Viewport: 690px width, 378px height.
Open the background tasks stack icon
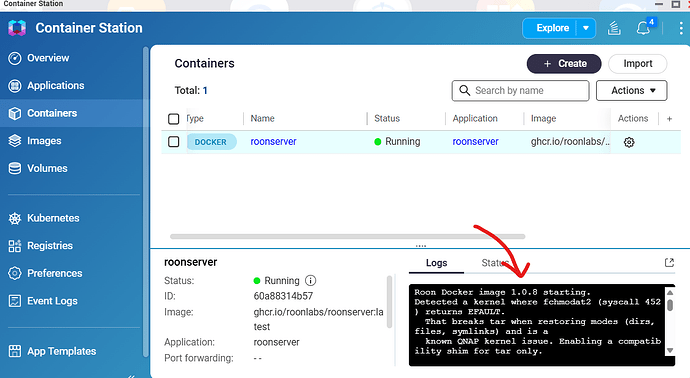pyautogui.click(x=614, y=28)
